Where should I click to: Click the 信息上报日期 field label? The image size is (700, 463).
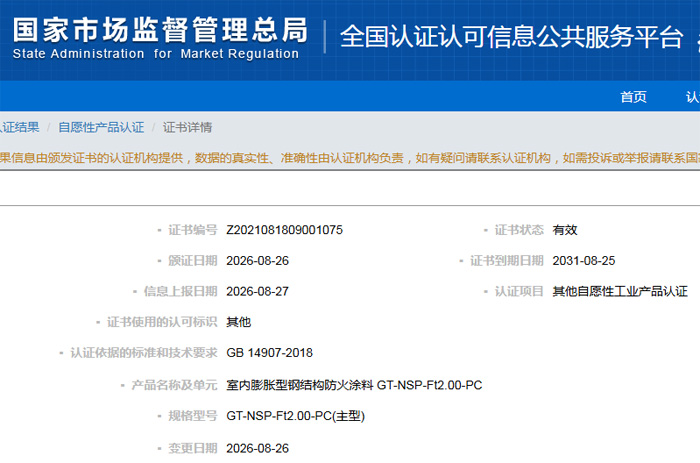point(180,292)
